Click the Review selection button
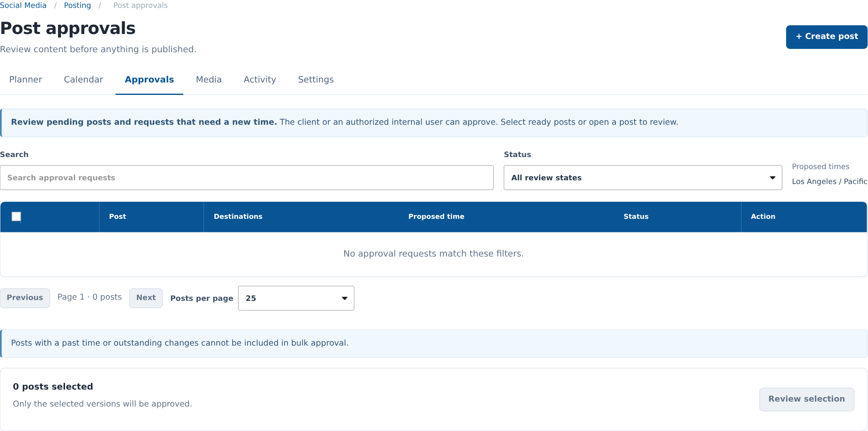 pos(807,399)
